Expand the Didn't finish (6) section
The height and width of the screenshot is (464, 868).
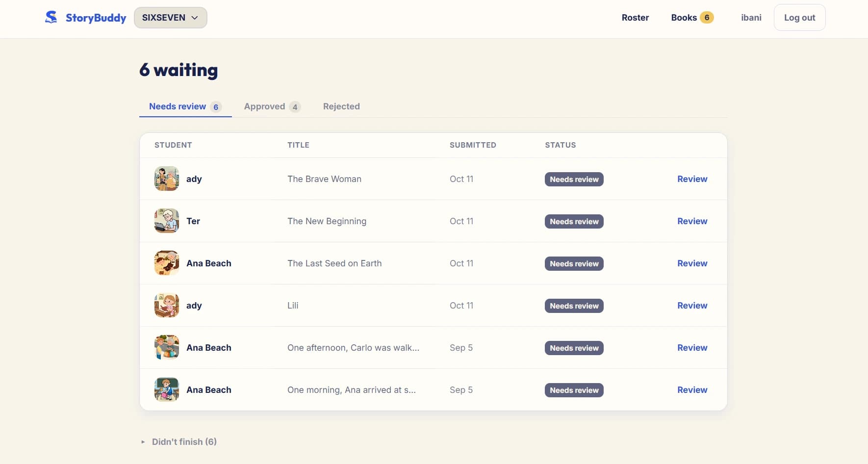[179, 441]
